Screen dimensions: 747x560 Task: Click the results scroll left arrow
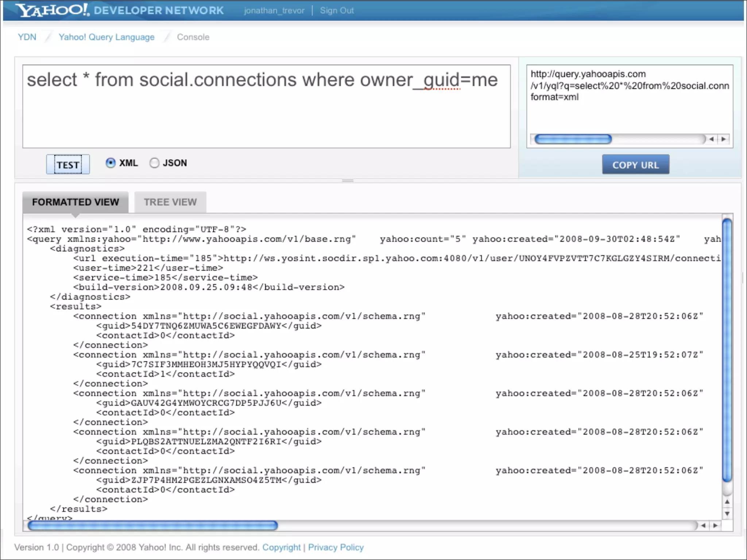pyautogui.click(x=703, y=525)
